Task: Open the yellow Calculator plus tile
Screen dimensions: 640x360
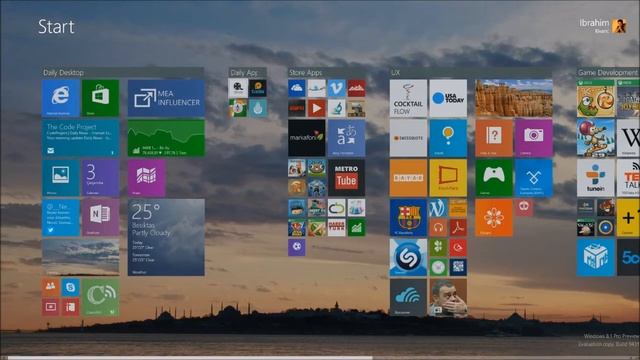Action: (628, 218)
